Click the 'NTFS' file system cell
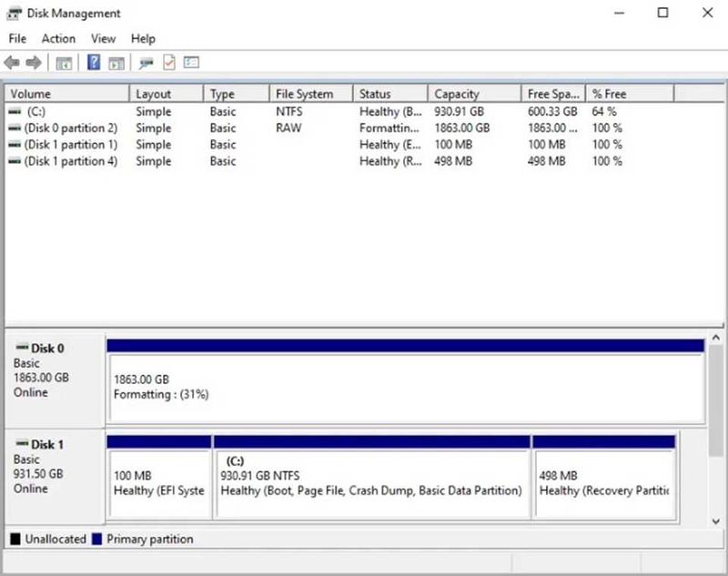This screenshot has height=576, width=728. click(x=288, y=111)
